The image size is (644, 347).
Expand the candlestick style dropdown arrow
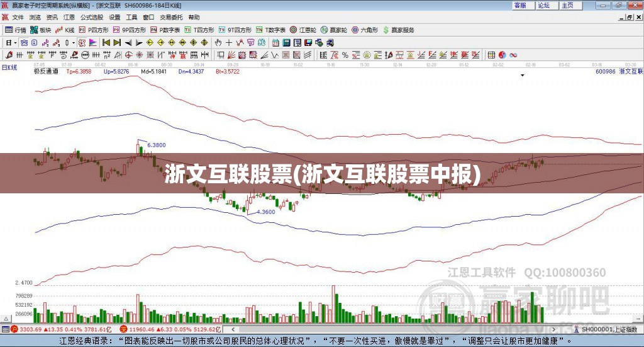74,43
